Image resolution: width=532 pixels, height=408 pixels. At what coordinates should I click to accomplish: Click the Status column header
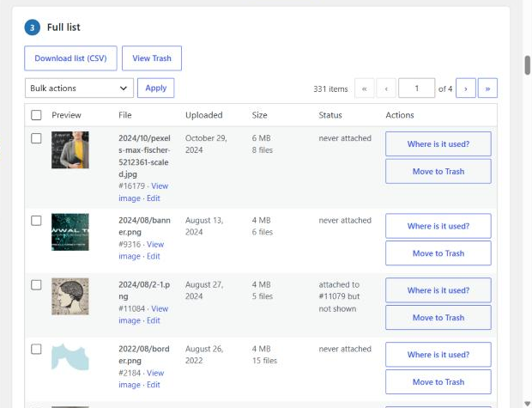[330, 115]
